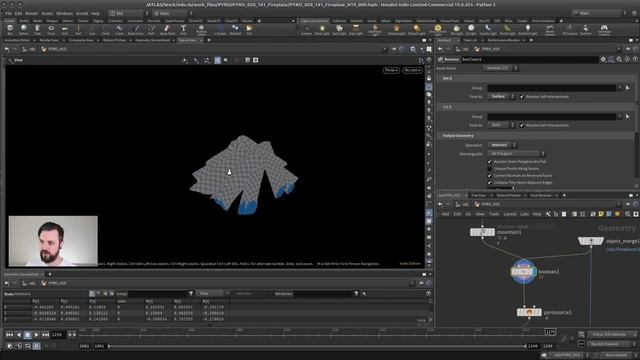The width and height of the screenshot is (640, 360).
Task: Click the mountain1 node
Action: pos(482,232)
